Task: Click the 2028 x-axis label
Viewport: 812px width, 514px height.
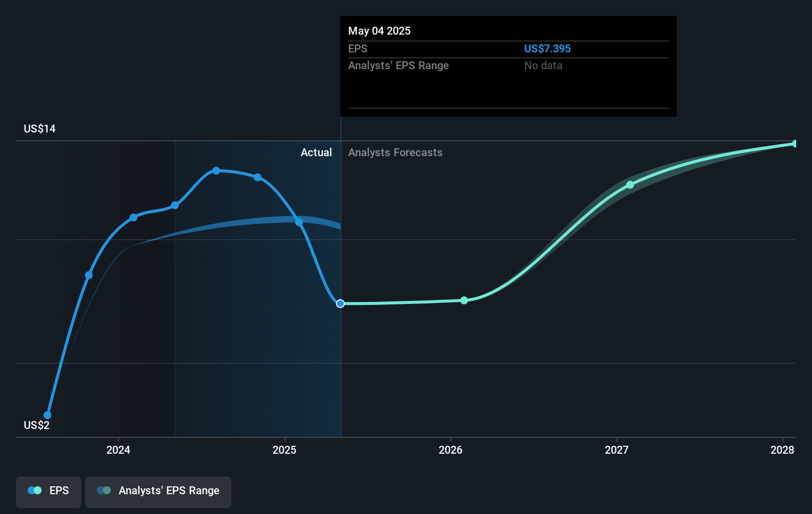Action: pyautogui.click(x=782, y=450)
